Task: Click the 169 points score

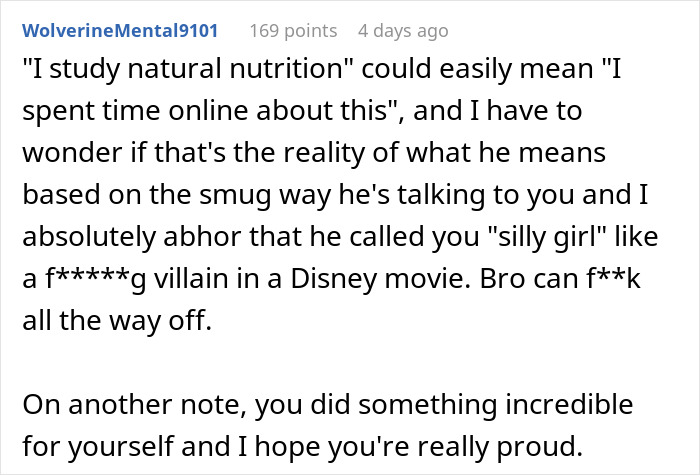Action: click(293, 31)
